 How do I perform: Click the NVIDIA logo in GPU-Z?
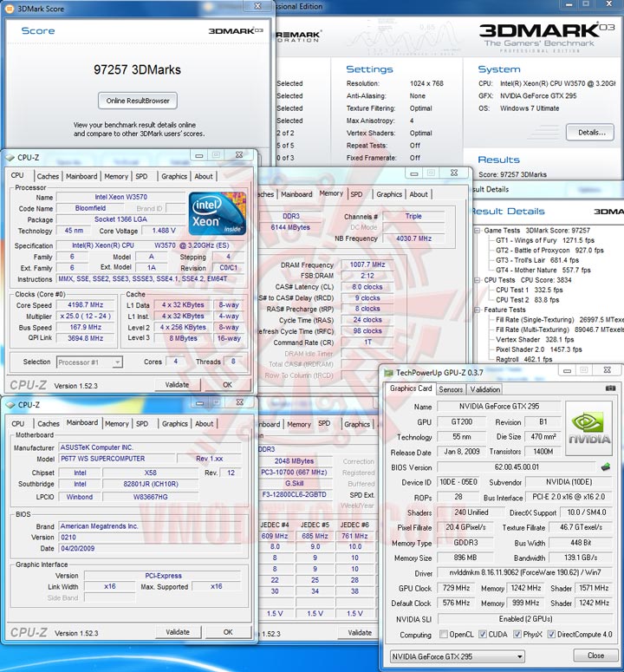(x=588, y=428)
